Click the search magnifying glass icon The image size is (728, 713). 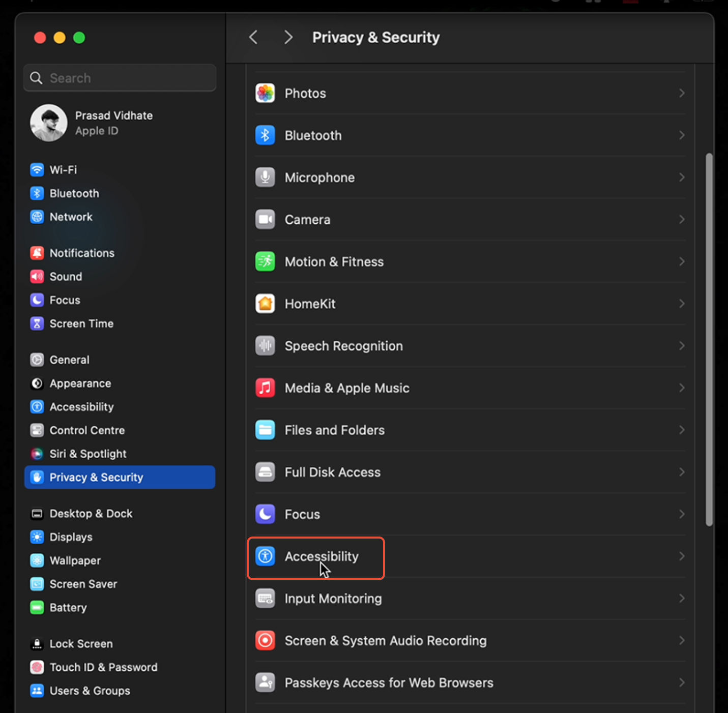pyautogui.click(x=36, y=78)
